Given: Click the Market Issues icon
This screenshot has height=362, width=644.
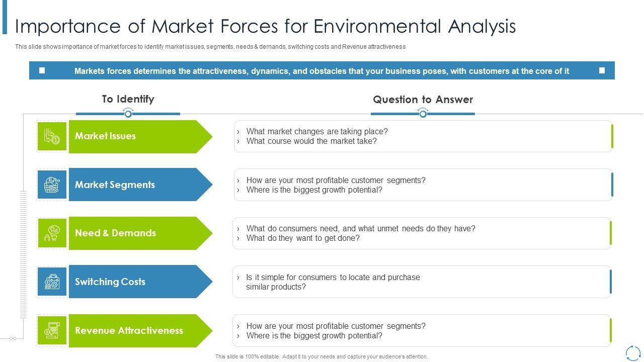Looking at the screenshot, I should pos(52,136).
